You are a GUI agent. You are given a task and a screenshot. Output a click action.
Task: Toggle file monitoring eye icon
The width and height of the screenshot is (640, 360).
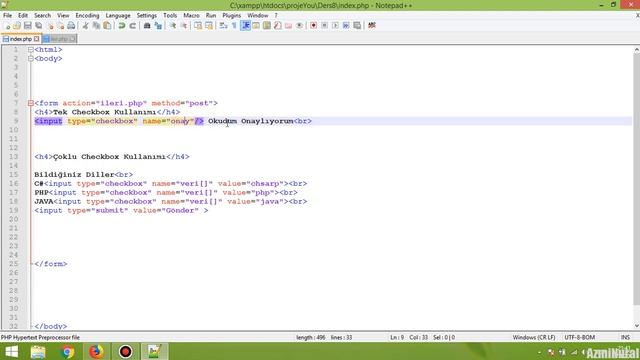point(299,26)
